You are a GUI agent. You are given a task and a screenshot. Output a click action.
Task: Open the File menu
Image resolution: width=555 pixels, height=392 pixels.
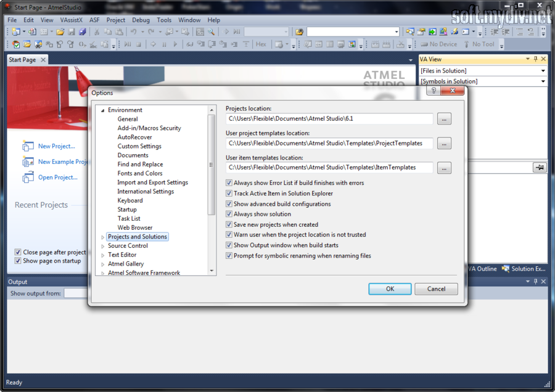click(x=12, y=20)
